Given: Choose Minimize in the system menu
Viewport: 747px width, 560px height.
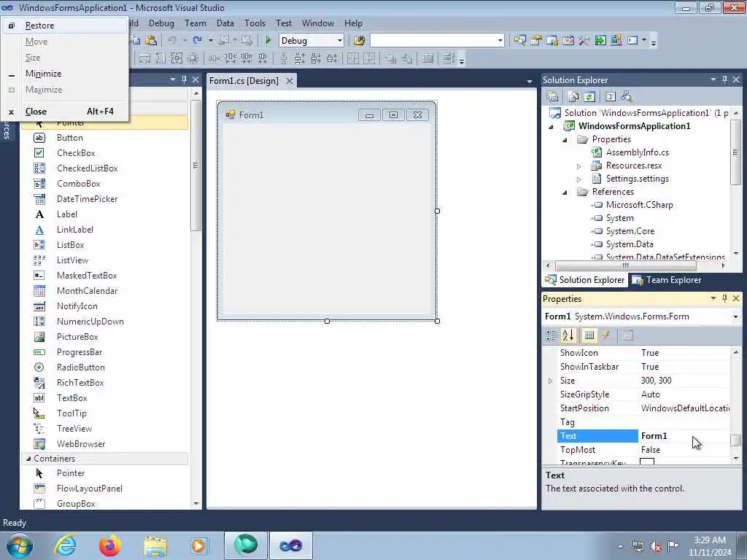Looking at the screenshot, I should (65, 74).
